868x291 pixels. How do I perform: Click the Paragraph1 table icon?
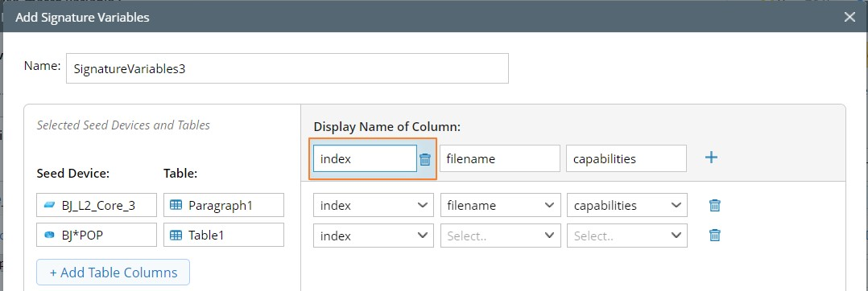pos(176,206)
